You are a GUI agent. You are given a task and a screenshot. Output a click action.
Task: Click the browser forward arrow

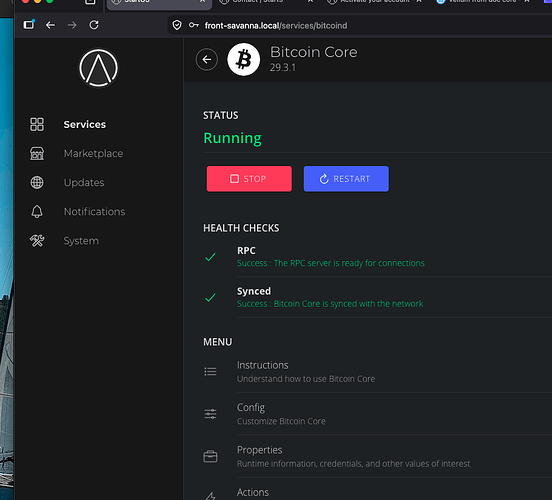coord(72,25)
